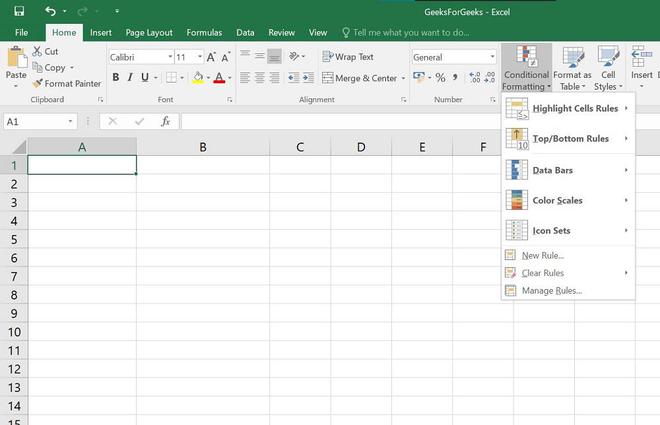The image size is (660, 425).
Task: Toggle Bold formatting
Action: pos(116,77)
